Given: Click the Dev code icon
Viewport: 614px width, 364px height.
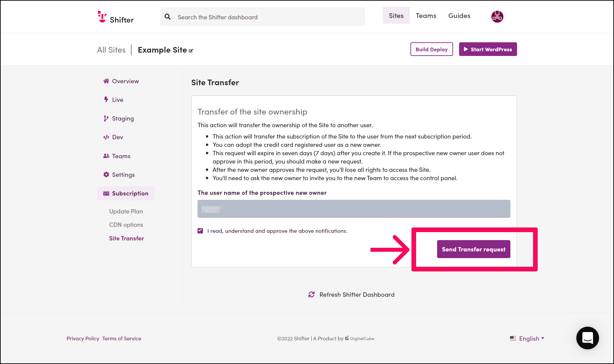Looking at the screenshot, I should (x=106, y=137).
